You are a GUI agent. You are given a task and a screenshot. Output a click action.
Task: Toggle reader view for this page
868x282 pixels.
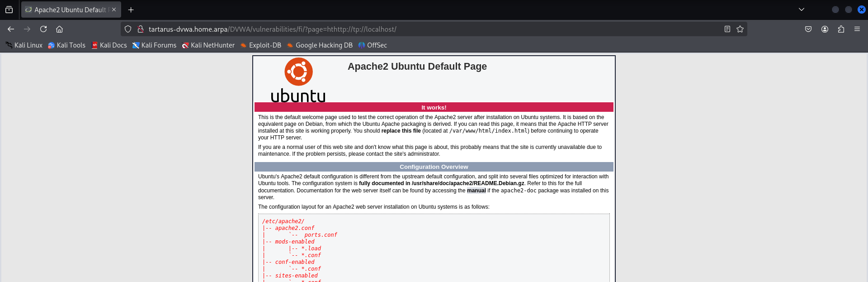click(x=727, y=29)
